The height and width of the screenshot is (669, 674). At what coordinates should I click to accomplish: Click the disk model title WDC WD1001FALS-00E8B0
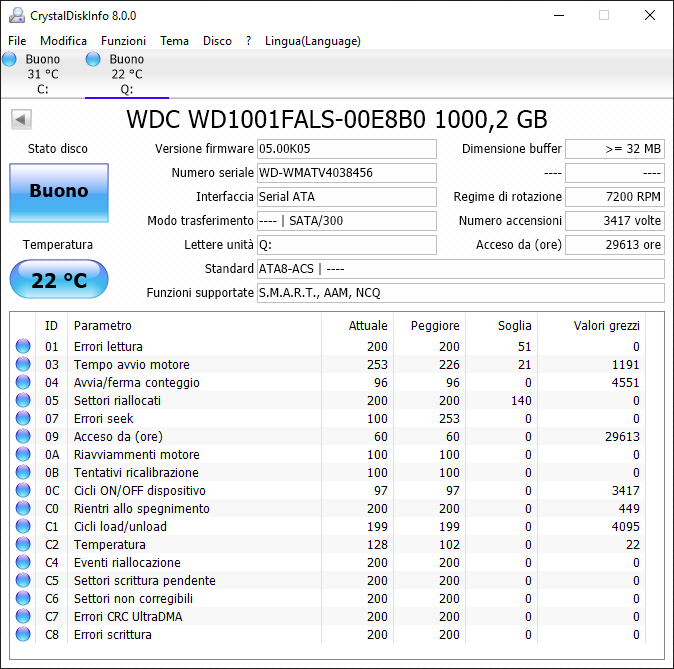click(276, 120)
